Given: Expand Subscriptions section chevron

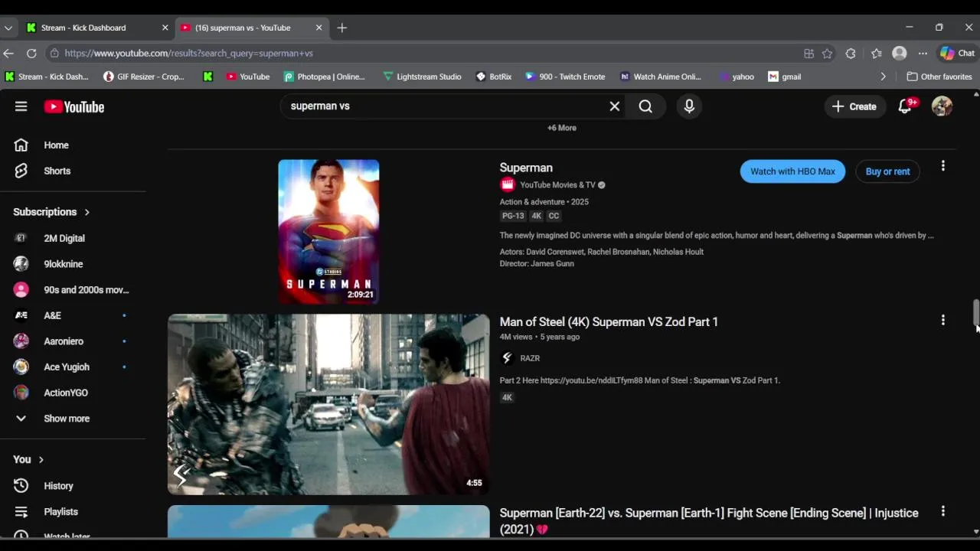Looking at the screenshot, I should (x=87, y=212).
